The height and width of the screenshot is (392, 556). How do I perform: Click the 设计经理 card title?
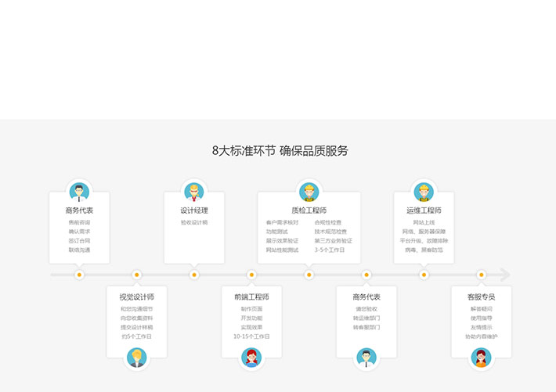[x=194, y=210]
